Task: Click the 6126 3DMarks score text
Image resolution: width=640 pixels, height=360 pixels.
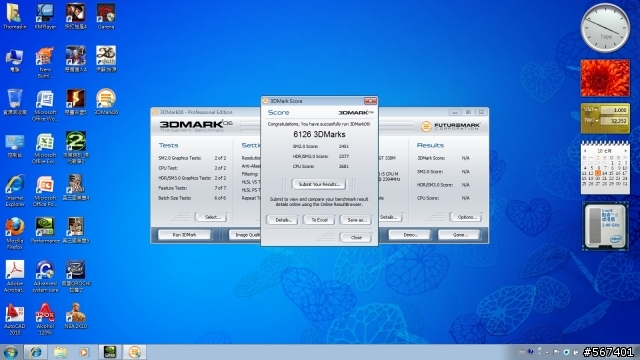Action: [319, 134]
